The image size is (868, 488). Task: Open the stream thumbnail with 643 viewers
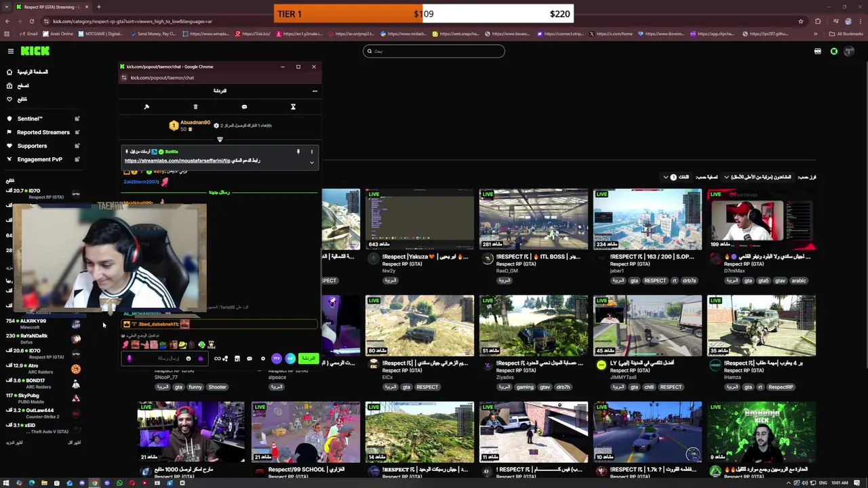420,220
